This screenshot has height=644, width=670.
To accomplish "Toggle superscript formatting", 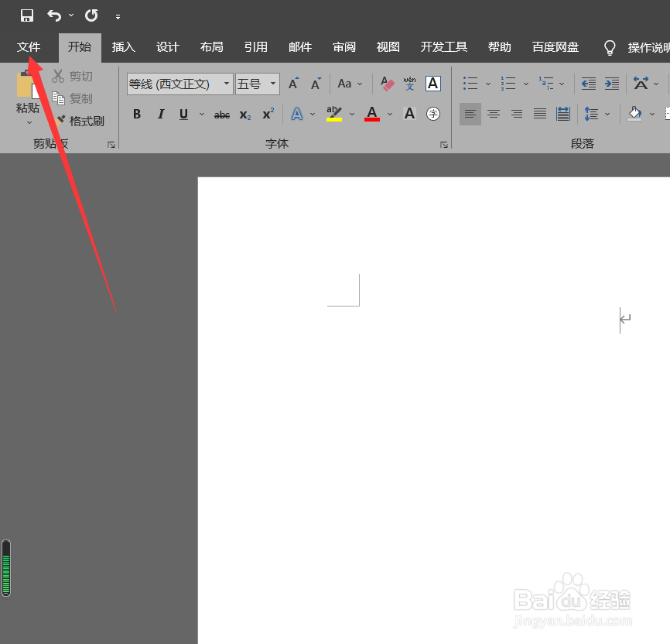I will 268,115.
